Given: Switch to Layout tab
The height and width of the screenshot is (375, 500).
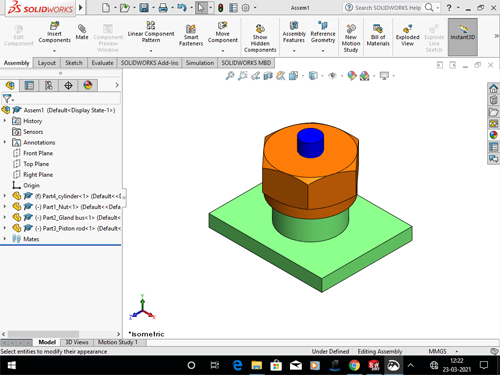Looking at the screenshot, I should click(47, 63).
